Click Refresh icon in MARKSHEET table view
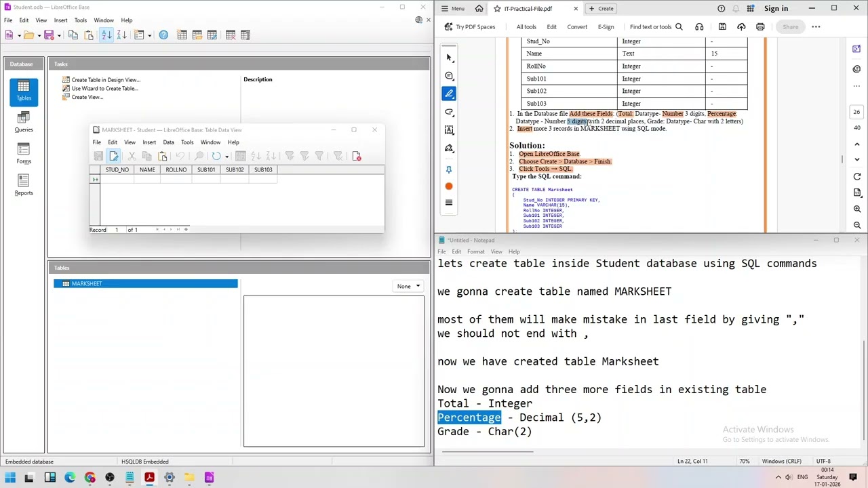Image resolution: width=868 pixels, height=488 pixels. tap(216, 156)
